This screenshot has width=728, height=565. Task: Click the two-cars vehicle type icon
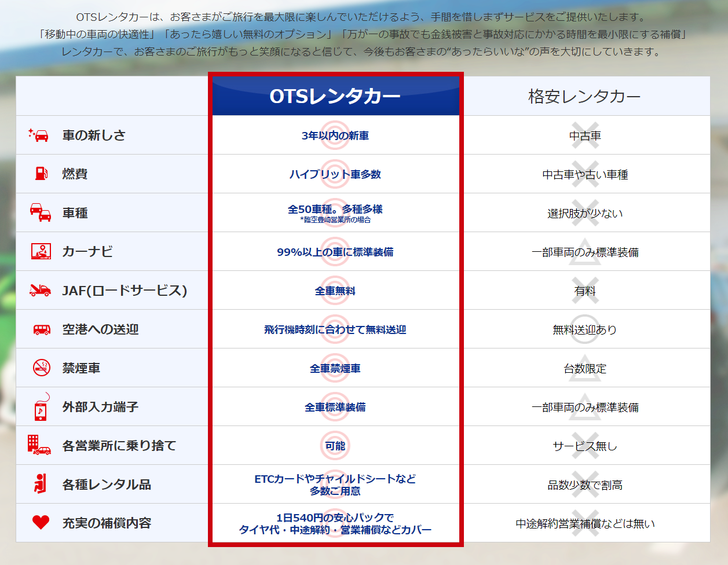pos(41,212)
